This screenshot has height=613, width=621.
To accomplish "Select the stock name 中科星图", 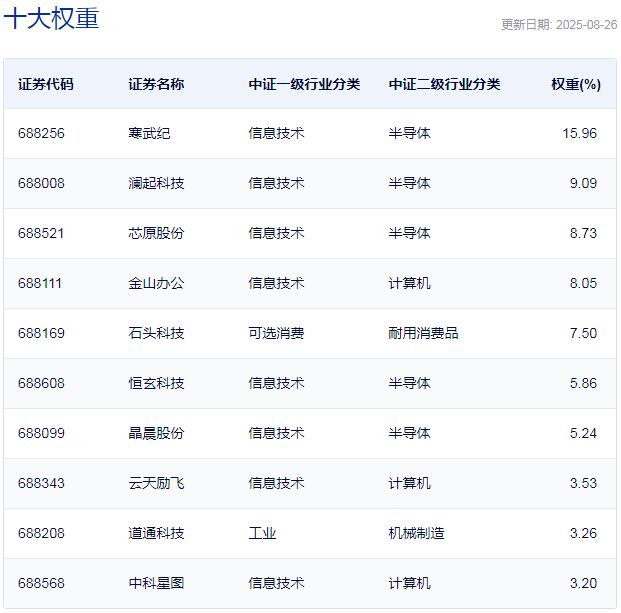I will point(156,583).
